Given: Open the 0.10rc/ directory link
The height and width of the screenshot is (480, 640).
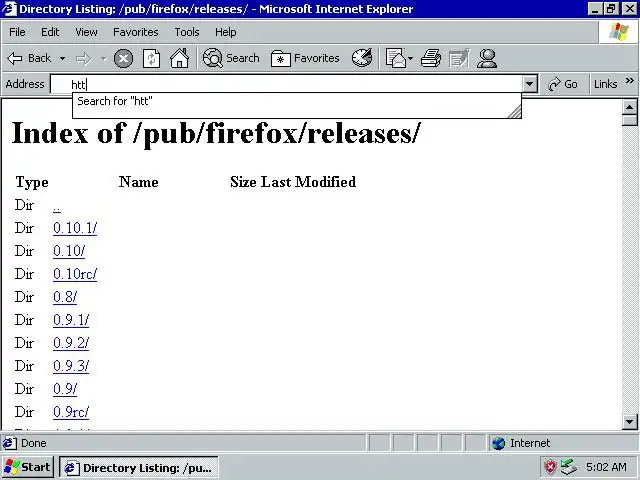Looking at the screenshot, I should 75,273.
